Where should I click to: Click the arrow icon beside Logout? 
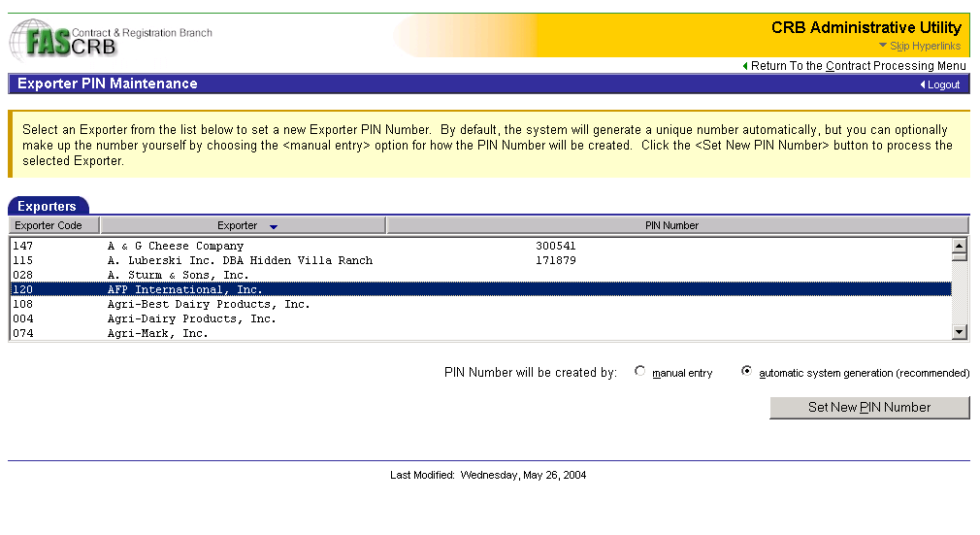pyautogui.click(x=923, y=84)
